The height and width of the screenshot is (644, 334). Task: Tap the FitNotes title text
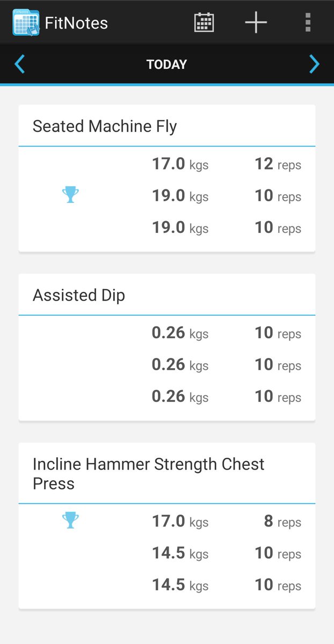tap(76, 23)
